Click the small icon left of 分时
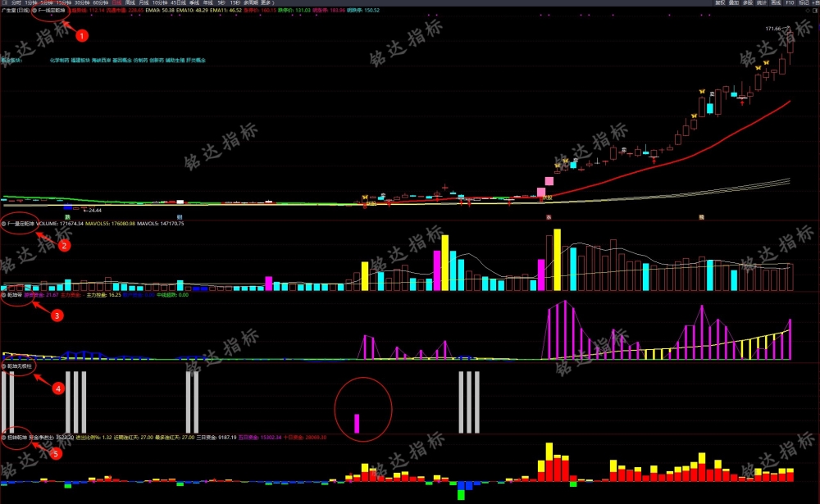 [5, 2]
